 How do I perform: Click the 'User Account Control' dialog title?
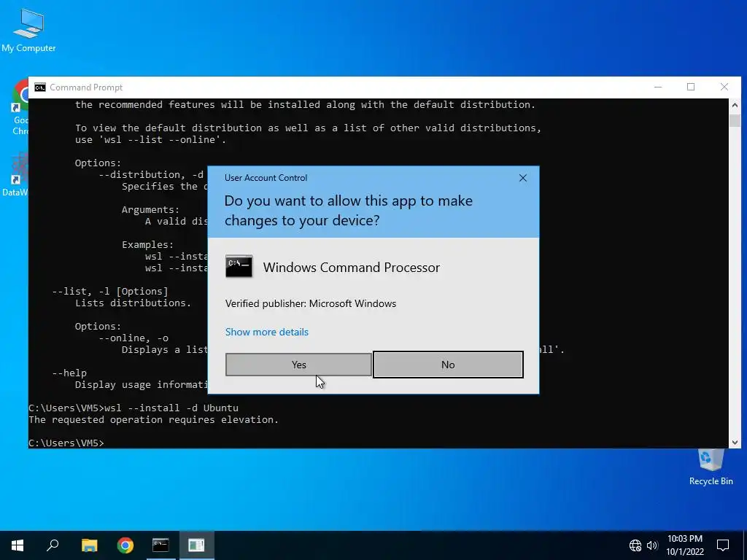pyautogui.click(x=266, y=178)
